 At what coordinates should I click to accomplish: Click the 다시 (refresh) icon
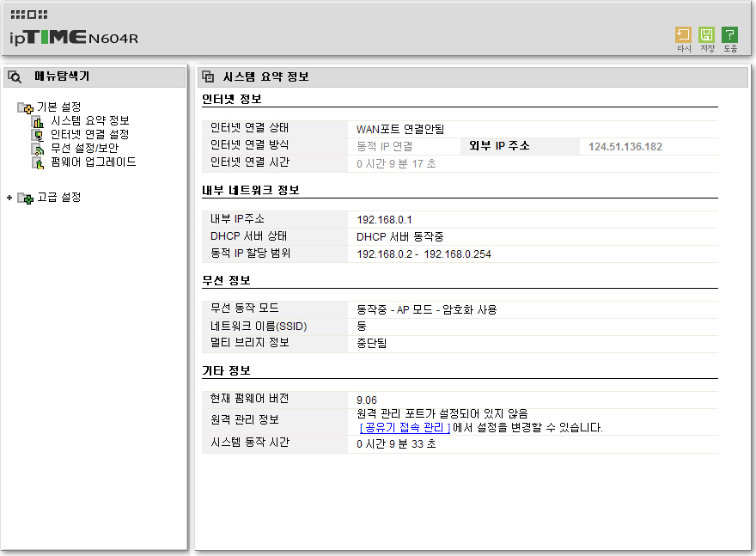[x=683, y=35]
